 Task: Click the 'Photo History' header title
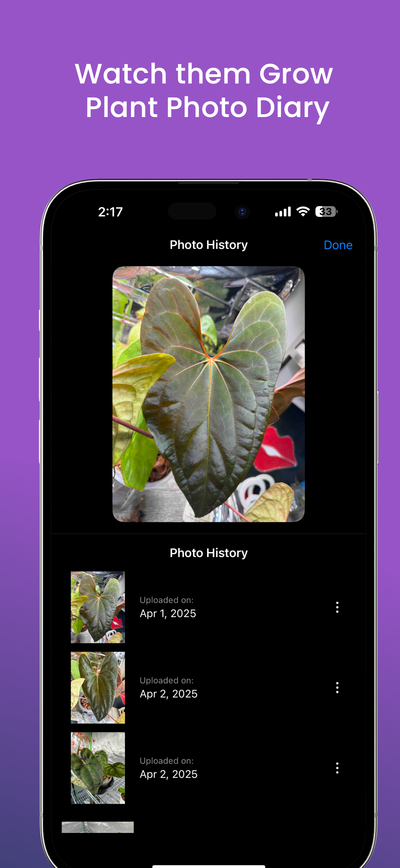[208, 245]
